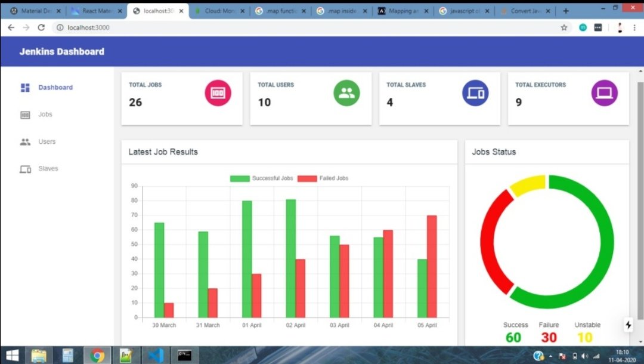Click the browser forward arrow

coord(26,27)
